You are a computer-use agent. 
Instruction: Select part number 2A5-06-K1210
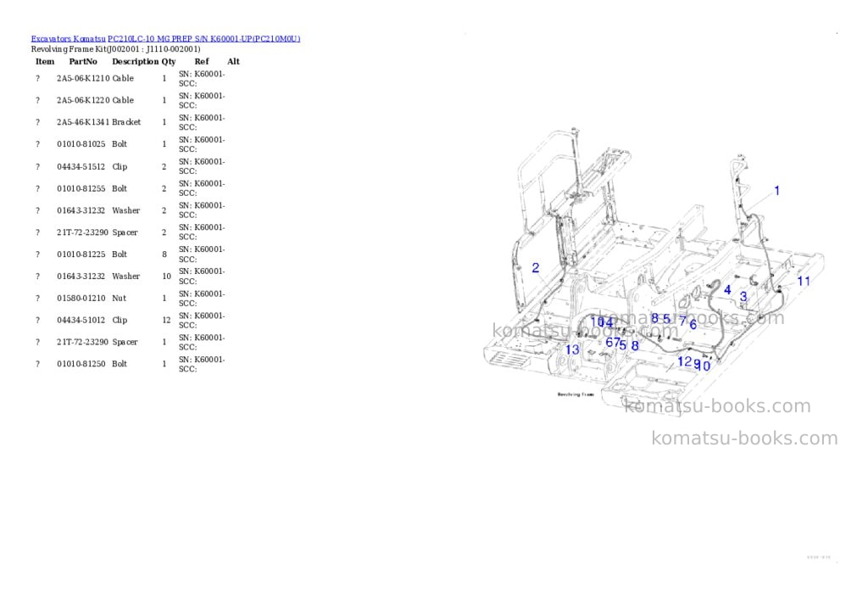83,79
